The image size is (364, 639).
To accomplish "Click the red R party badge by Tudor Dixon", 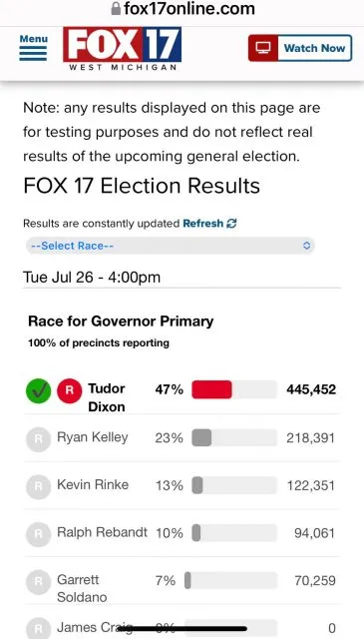I will pos(69,390).
